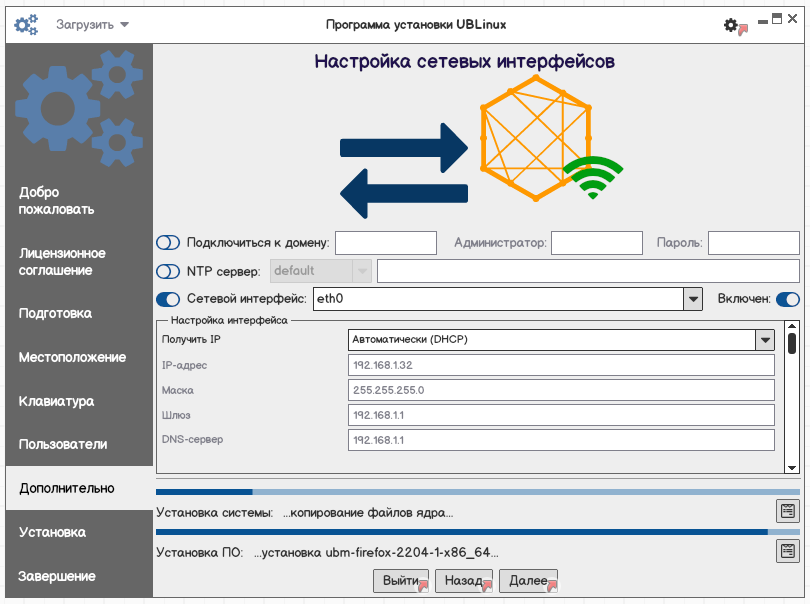Focus the Администратор input field
Viewport: 810px width, 604px height.
[597, 243]
